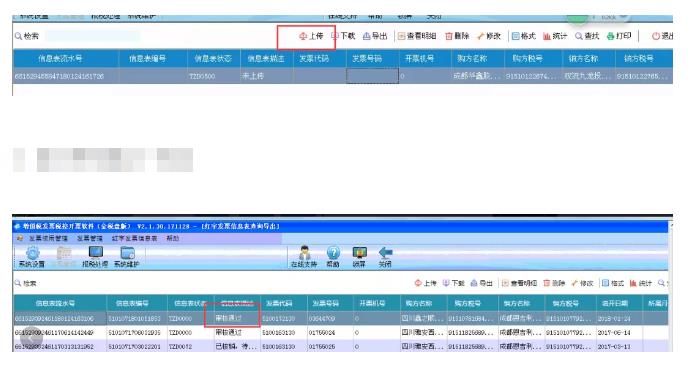Click the 锁屏 lock screen icon
Image resolution: width=696 pixels, height=368 pixels.
click(x=359, y=257)
